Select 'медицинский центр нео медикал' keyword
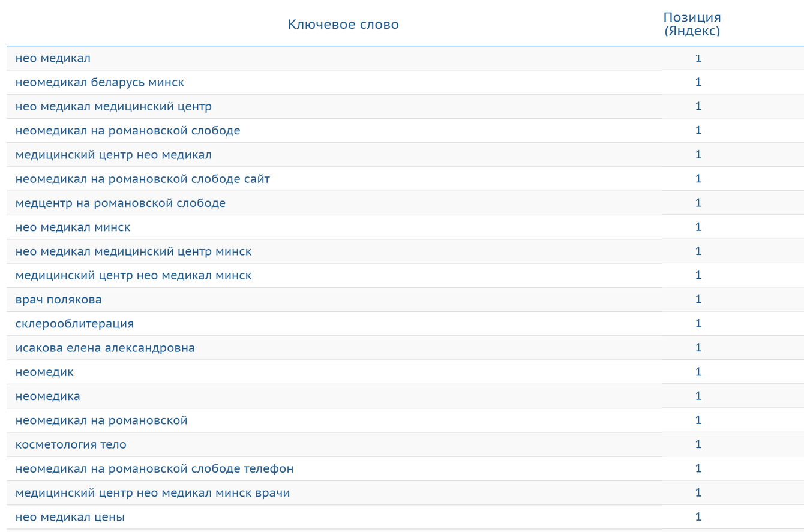 pyautogui.click(x=113, y=155)
